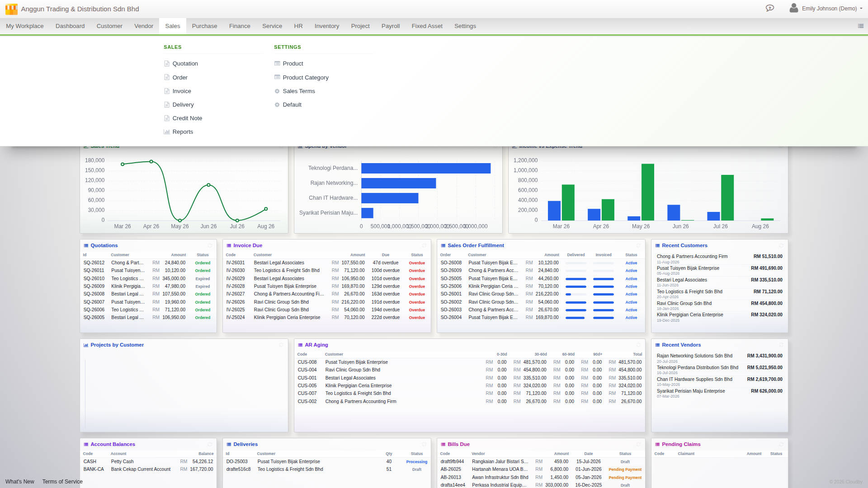868x488 pixels.
Task: Open CUS-008 row in AR Aging
Action: (469, 362)
